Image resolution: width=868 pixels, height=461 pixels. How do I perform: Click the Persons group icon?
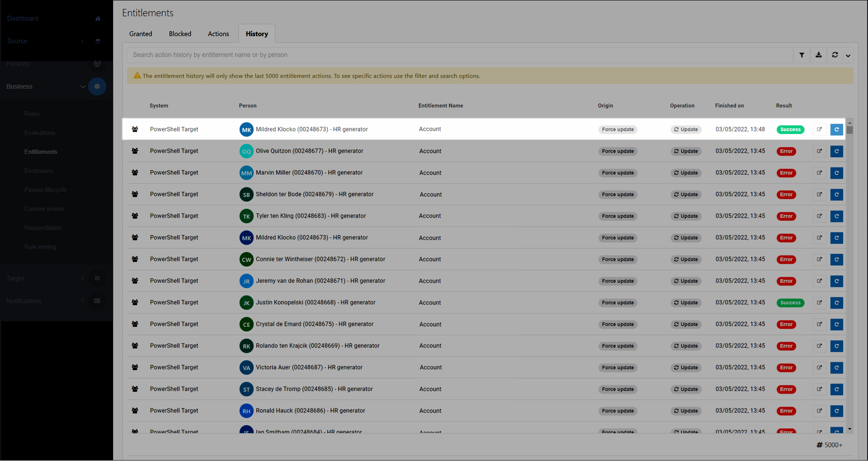pos(97,64)
